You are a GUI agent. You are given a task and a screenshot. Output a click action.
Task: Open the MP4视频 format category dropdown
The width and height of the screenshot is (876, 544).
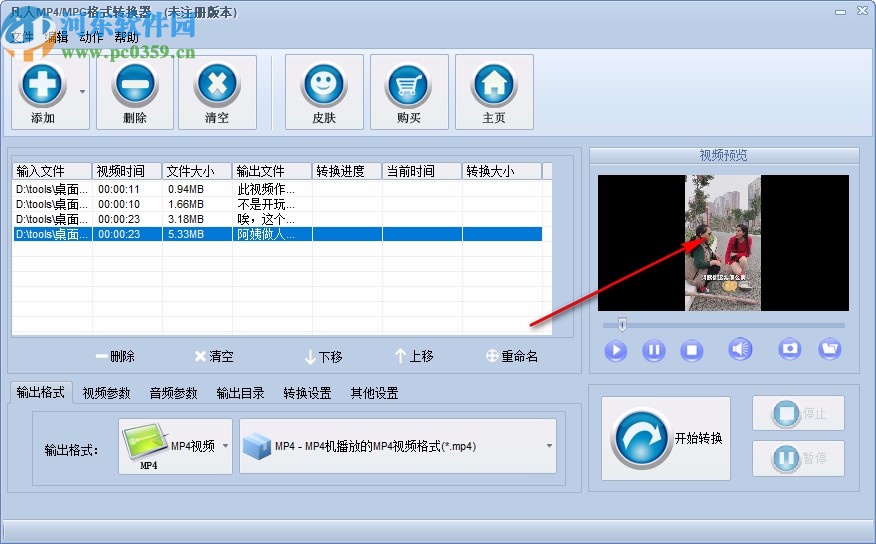pyautogui.click(x=175, y=446)
